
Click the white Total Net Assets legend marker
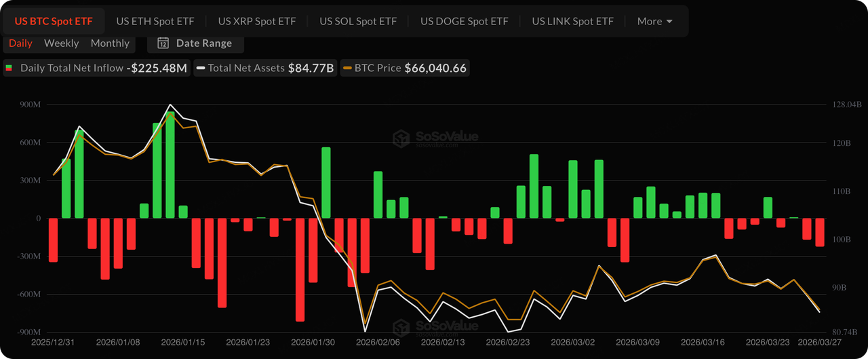tap(201, 68)
